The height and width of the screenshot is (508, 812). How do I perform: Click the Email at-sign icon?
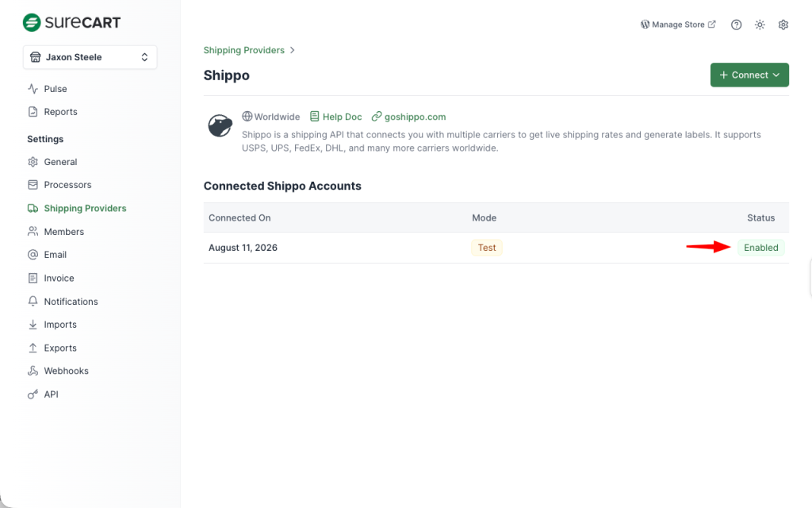(33, 255)
